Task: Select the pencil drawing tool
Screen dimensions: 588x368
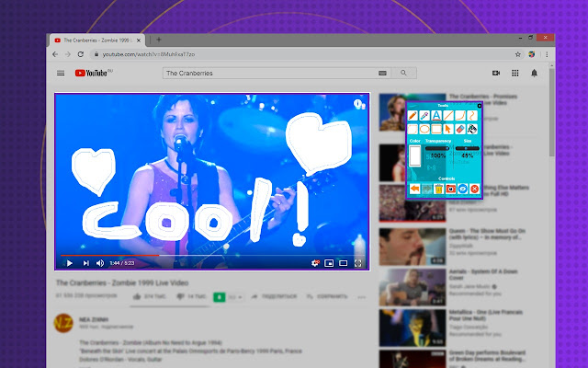Action: (x=413, y=116)
